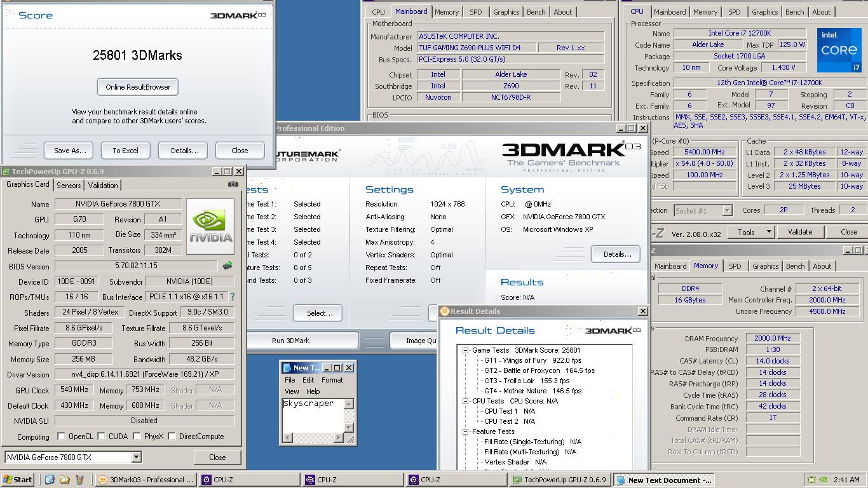Click the Notepad horizontal scrollbar right arrow

(338, 438)
